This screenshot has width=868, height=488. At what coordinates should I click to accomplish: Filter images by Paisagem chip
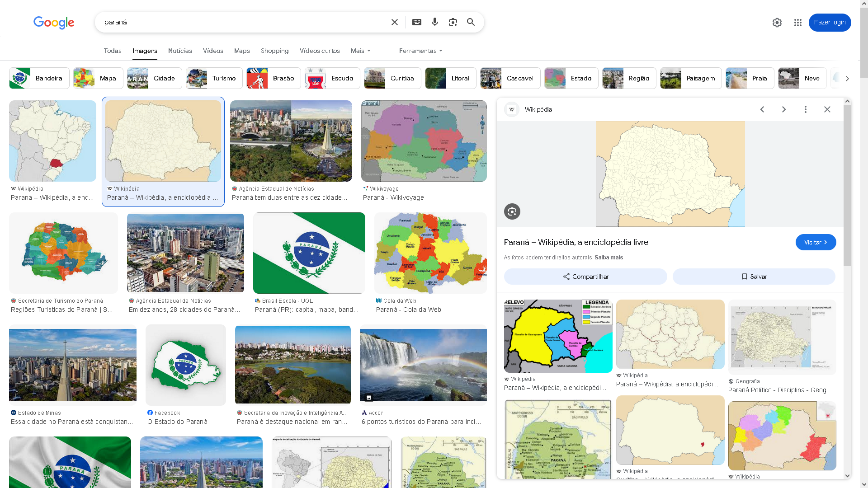(691, 78)
